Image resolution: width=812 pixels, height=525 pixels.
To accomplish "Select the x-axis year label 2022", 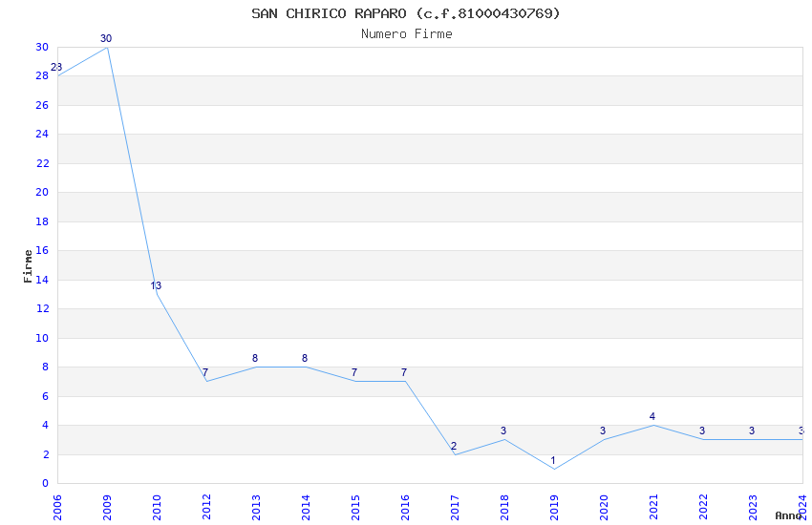I will pyautogui.click(x=703, y=507).
